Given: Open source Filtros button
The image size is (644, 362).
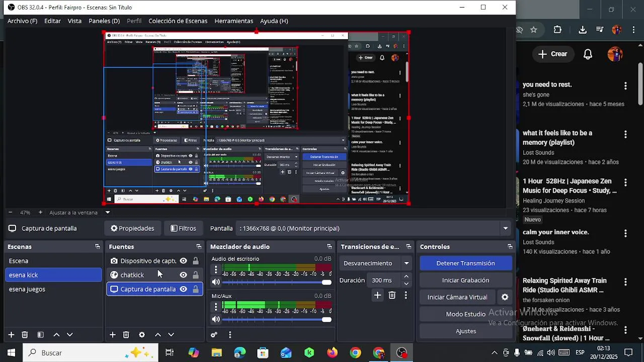Looking at the screenshot, I should (183, 228).
